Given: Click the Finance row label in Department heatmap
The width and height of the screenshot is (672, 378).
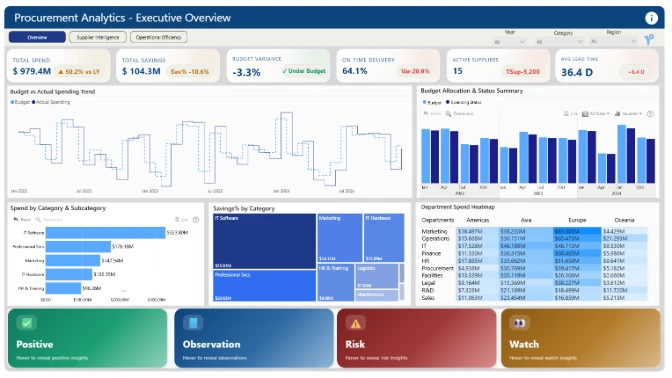Looking at the screenshot, I should click(431, 253).
